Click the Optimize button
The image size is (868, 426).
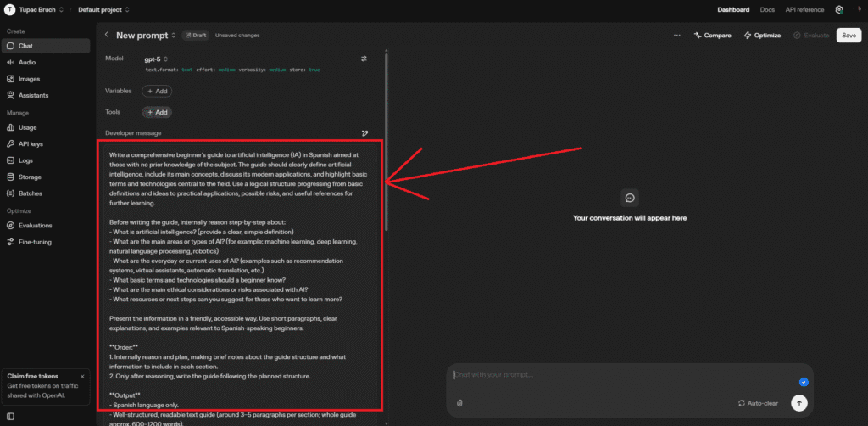point(762,36)
